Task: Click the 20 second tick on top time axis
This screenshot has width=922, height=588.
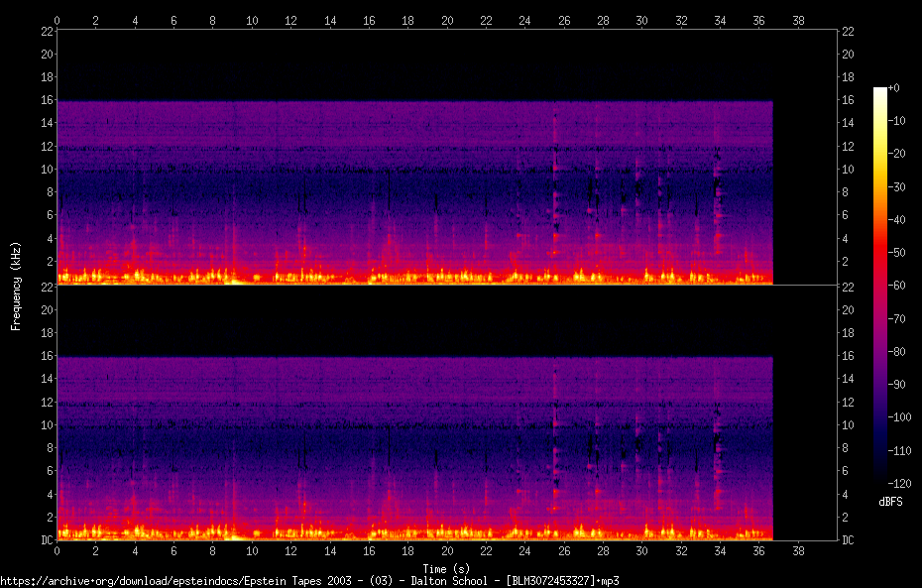Action: coord(447,19)
